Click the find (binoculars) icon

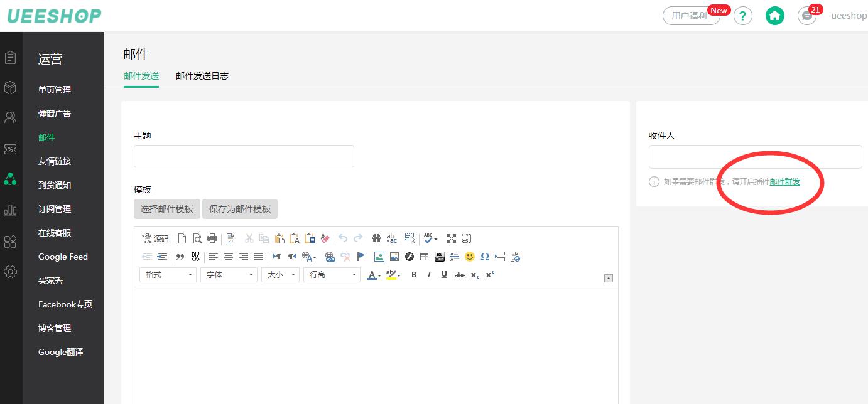376,238
